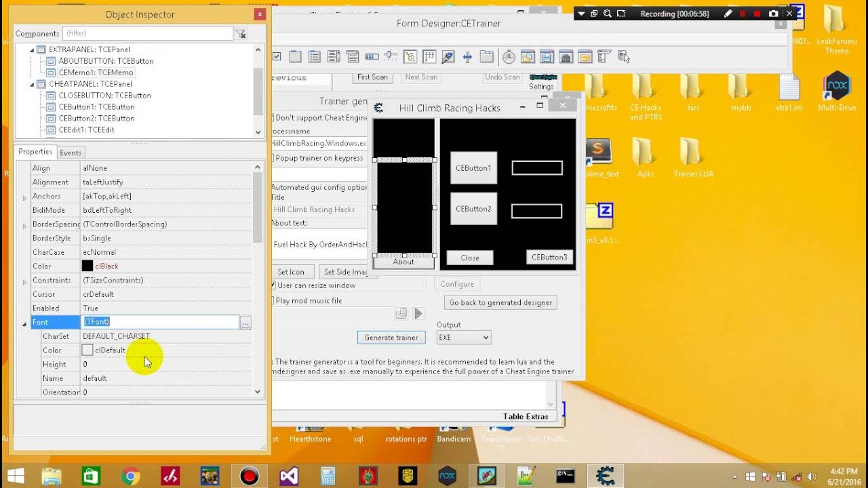Image resolution: width=868 pixels, height=488 pixels.
Task: Collapse the EXTRAPANEL tree node
Action: [32, 49]
